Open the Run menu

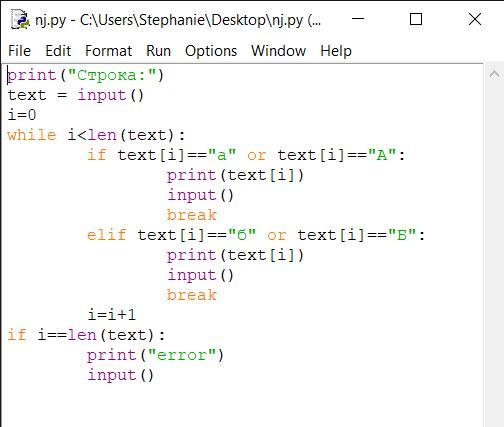(x=158, y=51)
